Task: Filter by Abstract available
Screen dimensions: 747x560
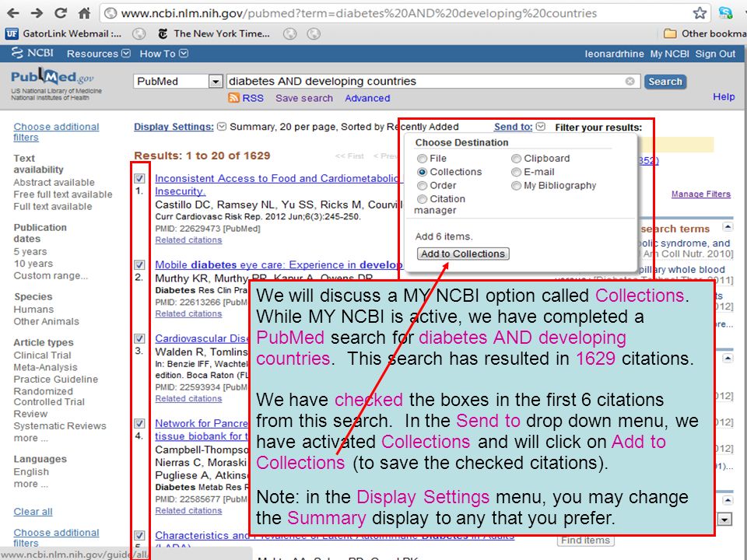Action: tap(54, 182)
